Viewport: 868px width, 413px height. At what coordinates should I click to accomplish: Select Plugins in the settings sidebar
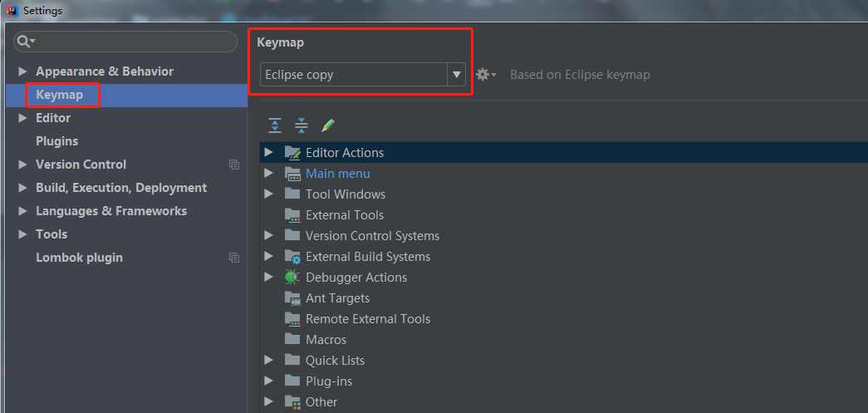point(56,141)
